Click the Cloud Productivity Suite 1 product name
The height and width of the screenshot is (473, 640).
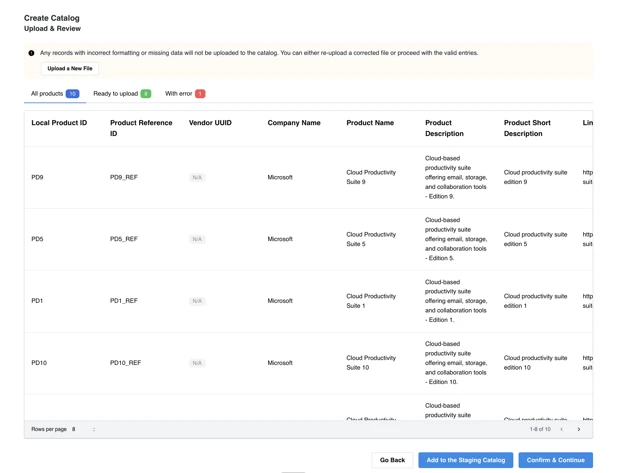pyautogui.click(x=371, y=301)
